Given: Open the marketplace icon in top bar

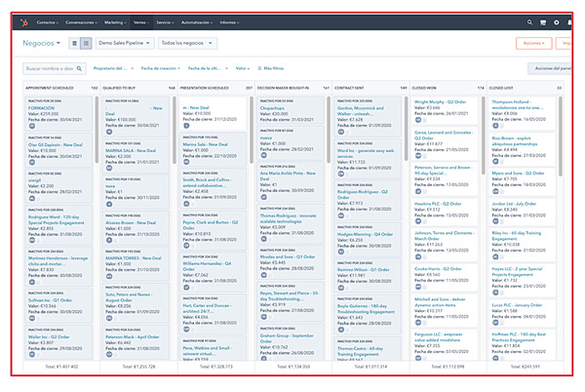Looking at the screenshot, I should click(543, 21).
